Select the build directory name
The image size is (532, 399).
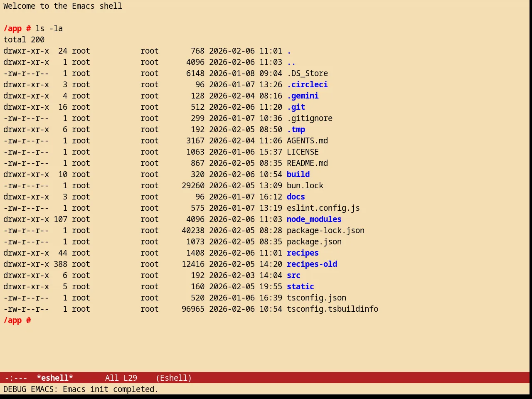coord(298,175)
